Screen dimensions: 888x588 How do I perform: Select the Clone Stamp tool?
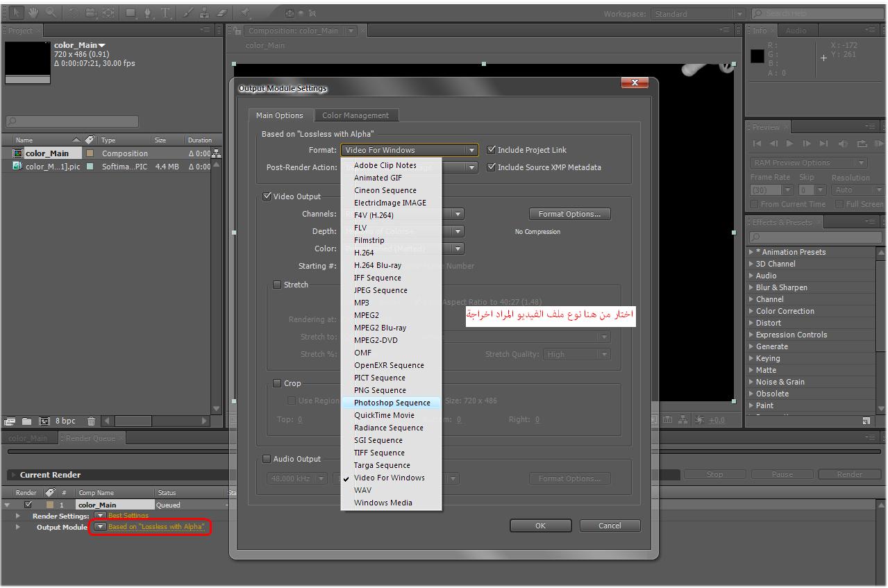coord(205,12)
